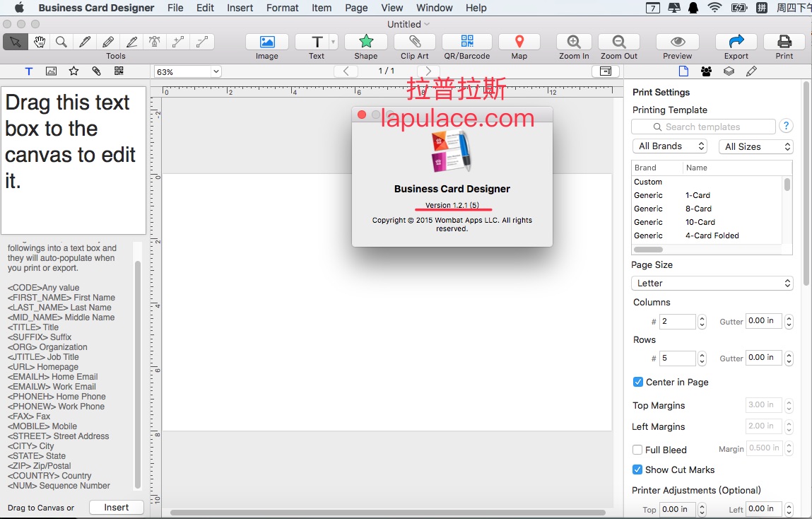
Task: Open the Preview eye button
Action: 677,42
